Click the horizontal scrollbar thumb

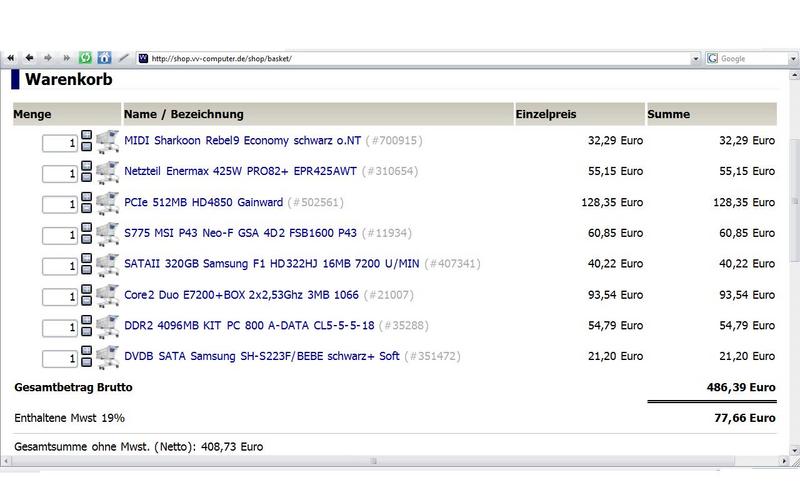pos(373,461)
